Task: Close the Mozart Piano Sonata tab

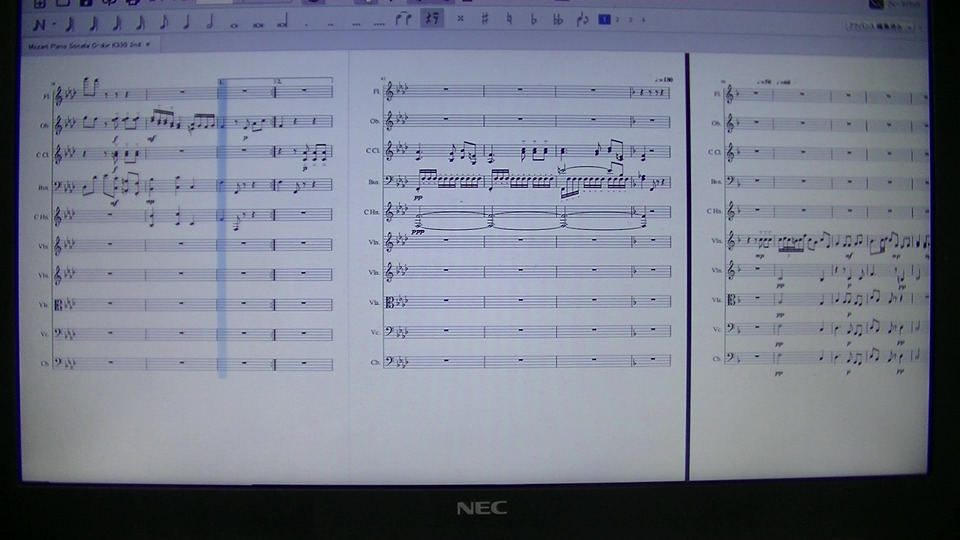Action: tap(148, 45)
